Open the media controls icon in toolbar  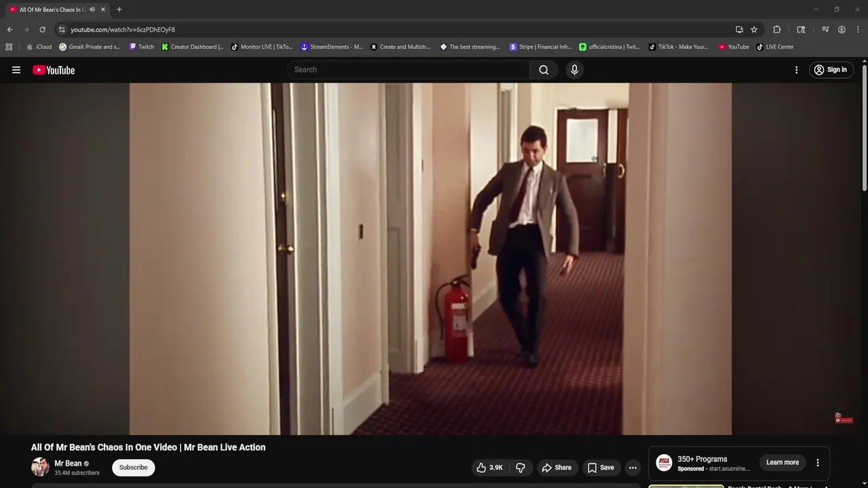tap(825, 30)
